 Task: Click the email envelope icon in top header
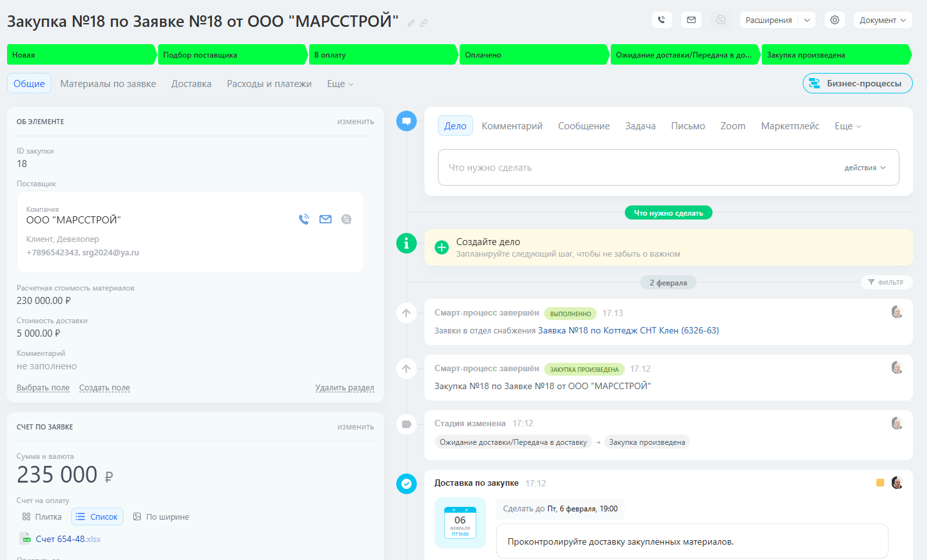pos(691,20)
